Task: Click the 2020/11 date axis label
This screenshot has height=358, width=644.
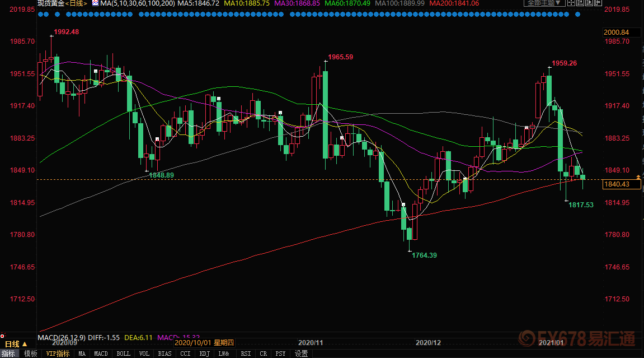Action: point(311,343)
